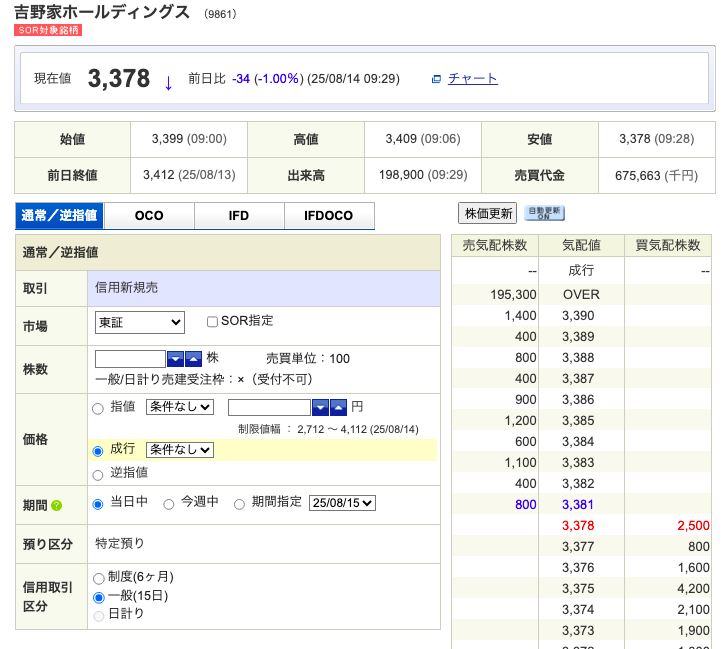The height and width of the screenshot is (649, 726).
Task: Click the 高値 value 3,409 (09:06)
Action: click(x=423, y=139)
